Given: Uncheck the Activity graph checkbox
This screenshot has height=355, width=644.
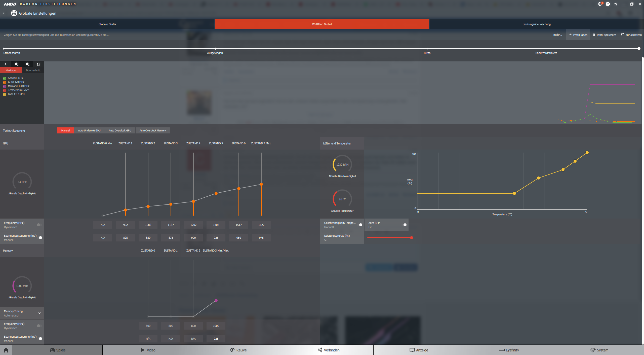Looking at the screenshot, I should [5, 78].
